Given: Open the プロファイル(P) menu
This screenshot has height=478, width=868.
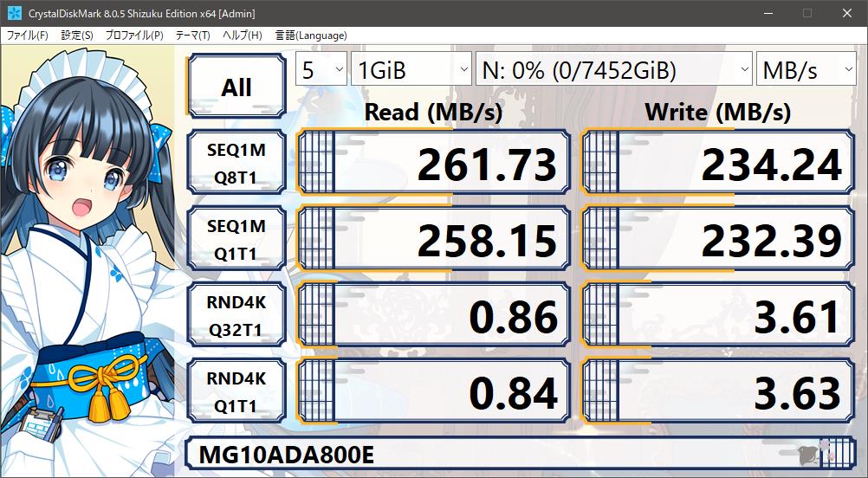Looking at the screenshot, I should [134, 36].
